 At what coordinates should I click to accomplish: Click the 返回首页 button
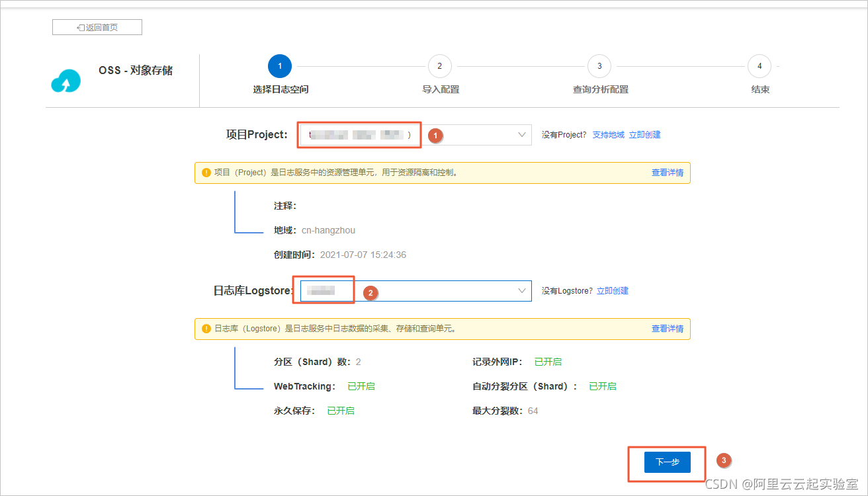point(97,26)
